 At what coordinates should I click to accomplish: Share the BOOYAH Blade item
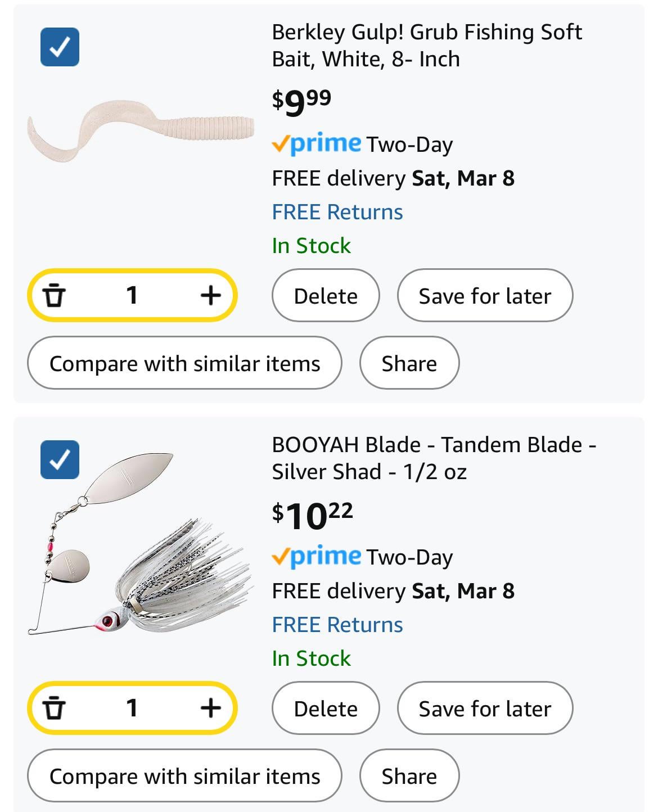click(x=409, y=776)
